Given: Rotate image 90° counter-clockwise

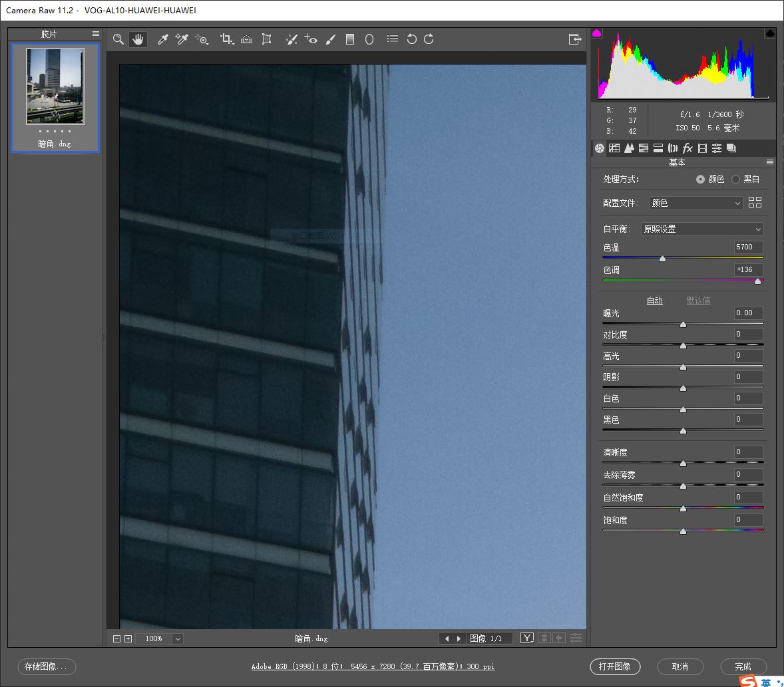Looking at the screenshot, I should [x=411, y=40].
